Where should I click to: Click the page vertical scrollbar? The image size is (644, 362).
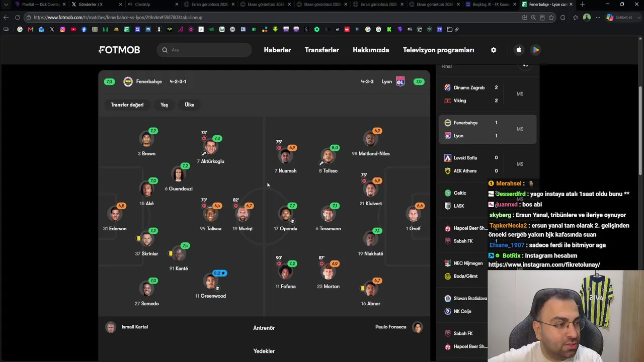[x=640, y=131]
